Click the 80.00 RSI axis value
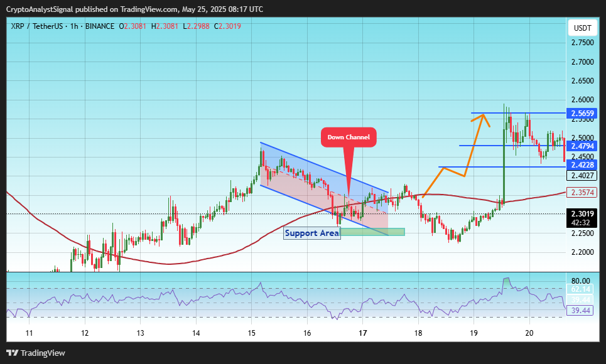The image size is (606, 364). pos(580,281)
